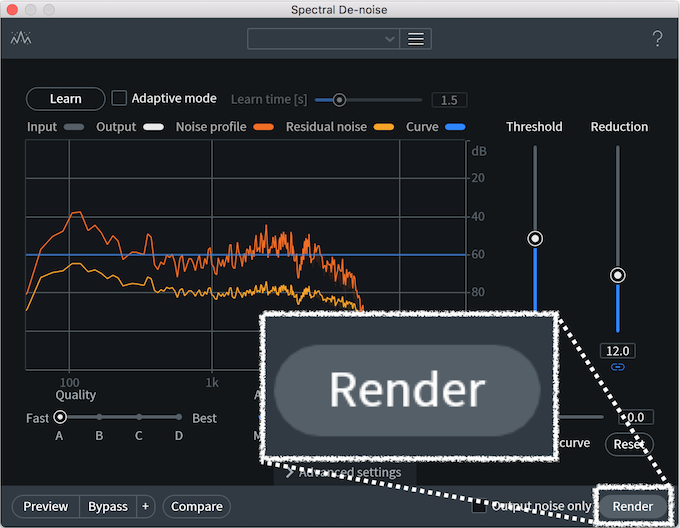
Task: Click the 100 frequency axis label
Action: tap(69, 382)
